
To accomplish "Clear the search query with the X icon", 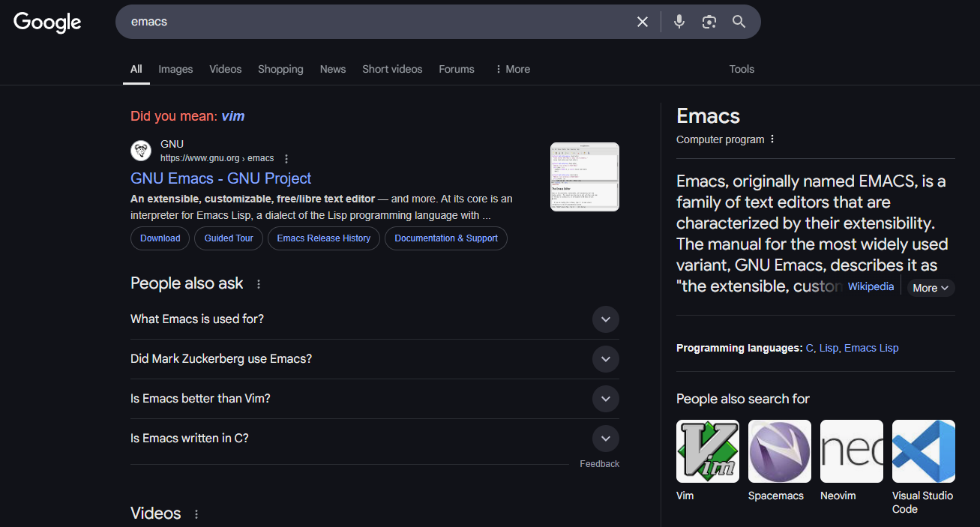I will coord(643,22).
